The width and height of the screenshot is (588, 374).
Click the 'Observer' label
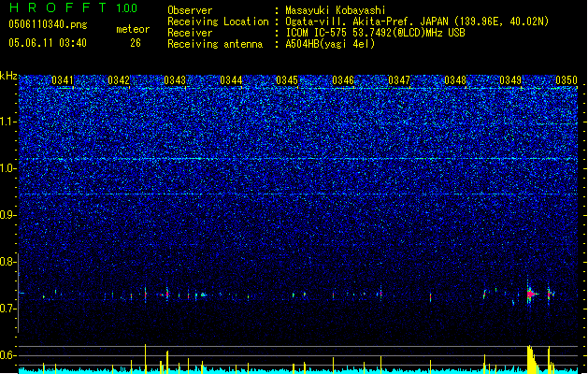pos(190,10)
